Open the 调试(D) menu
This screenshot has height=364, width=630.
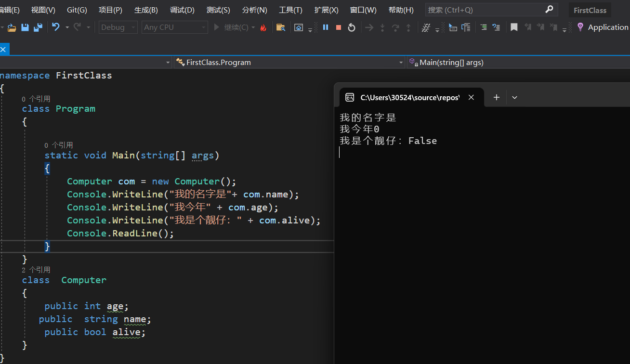(x=182, y=10)
